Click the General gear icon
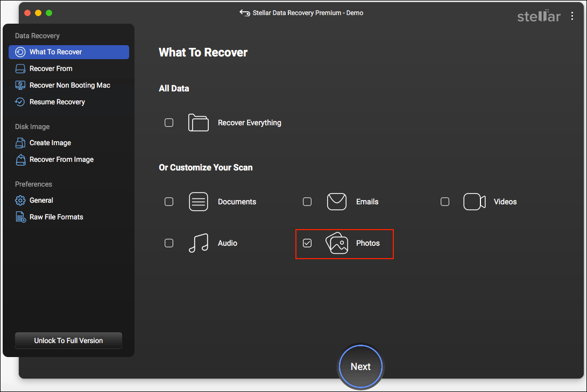This screenshot has width=587, height=392. click(20, 201)
